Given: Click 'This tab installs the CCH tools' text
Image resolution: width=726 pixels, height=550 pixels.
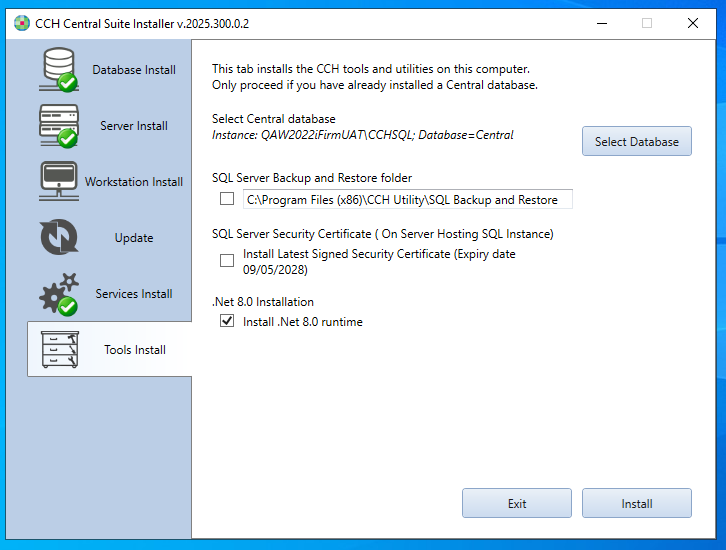Looking at the screenshot, I should point(371,69).
